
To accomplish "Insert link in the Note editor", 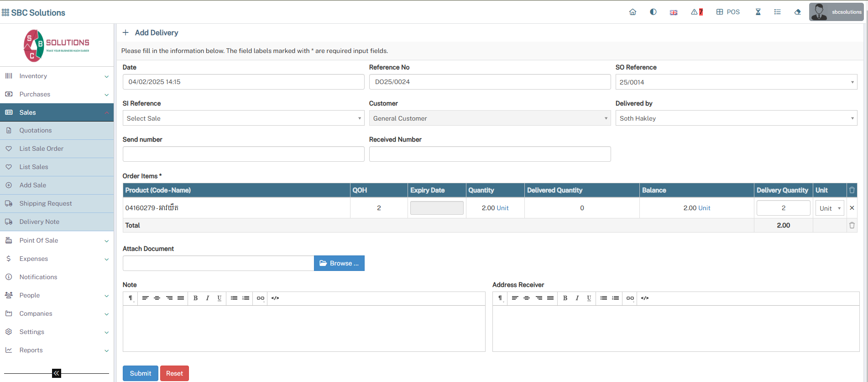I will click(x=260, y=298).
